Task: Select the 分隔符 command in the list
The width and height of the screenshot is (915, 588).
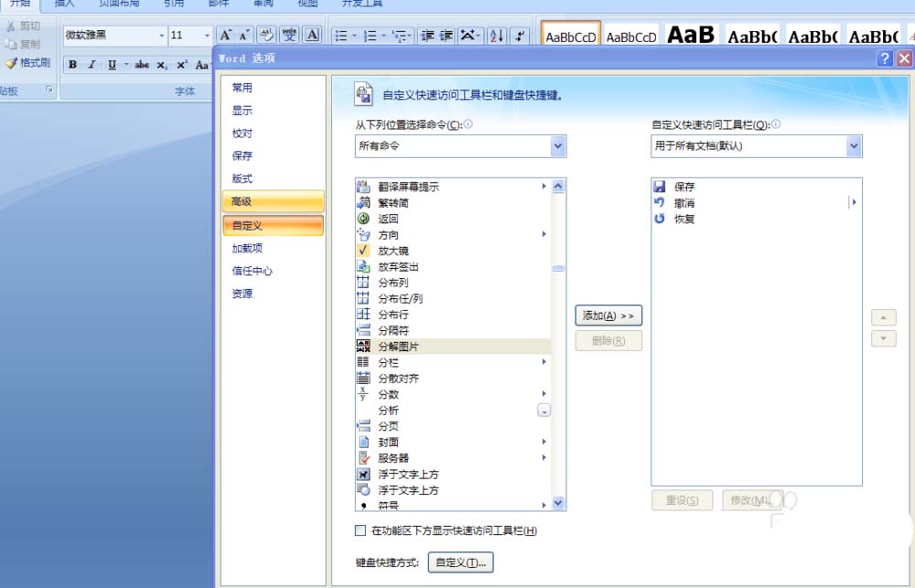Action: [x=453, y=331]
